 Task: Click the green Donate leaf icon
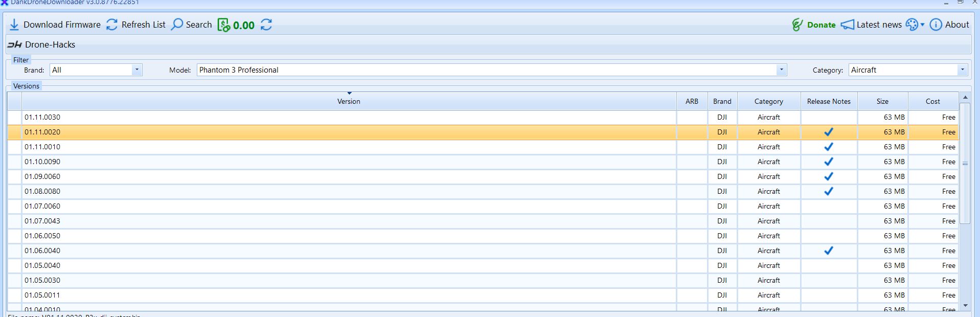click(797, 25)
